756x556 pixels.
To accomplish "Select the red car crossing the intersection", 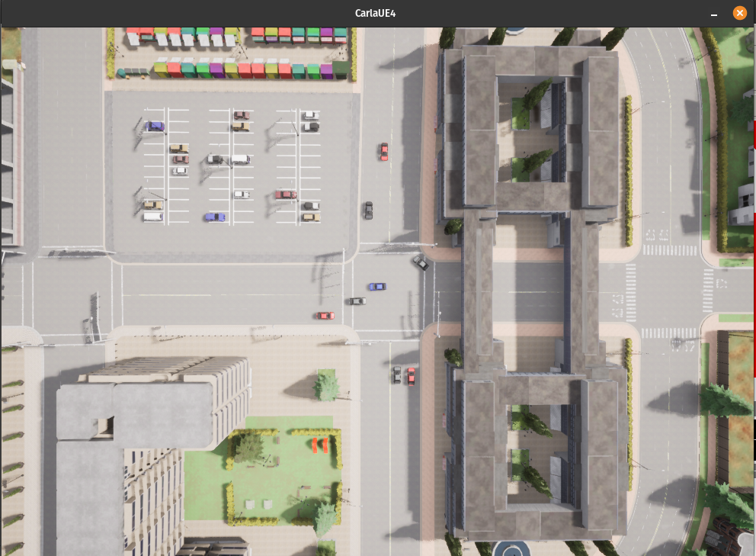I will point(325,316).
